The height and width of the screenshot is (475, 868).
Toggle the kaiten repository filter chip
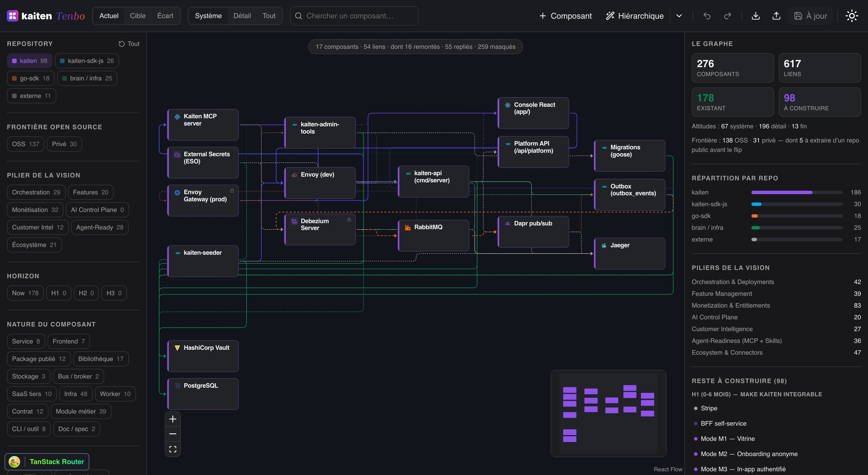pyautogui.click(x=30, y=61)
